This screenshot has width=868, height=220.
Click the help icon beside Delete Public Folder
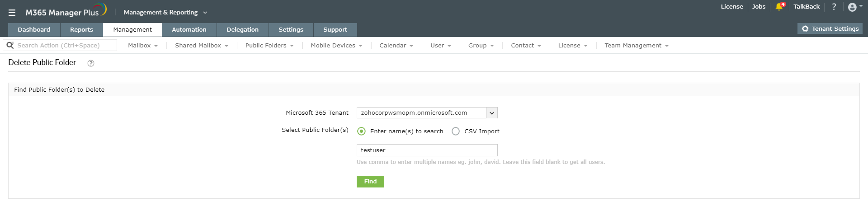91,63
